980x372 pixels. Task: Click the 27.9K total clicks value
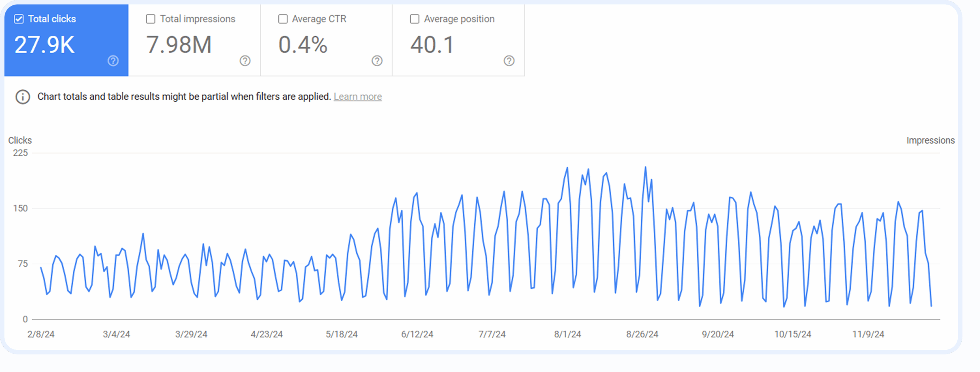coord(44,45)
